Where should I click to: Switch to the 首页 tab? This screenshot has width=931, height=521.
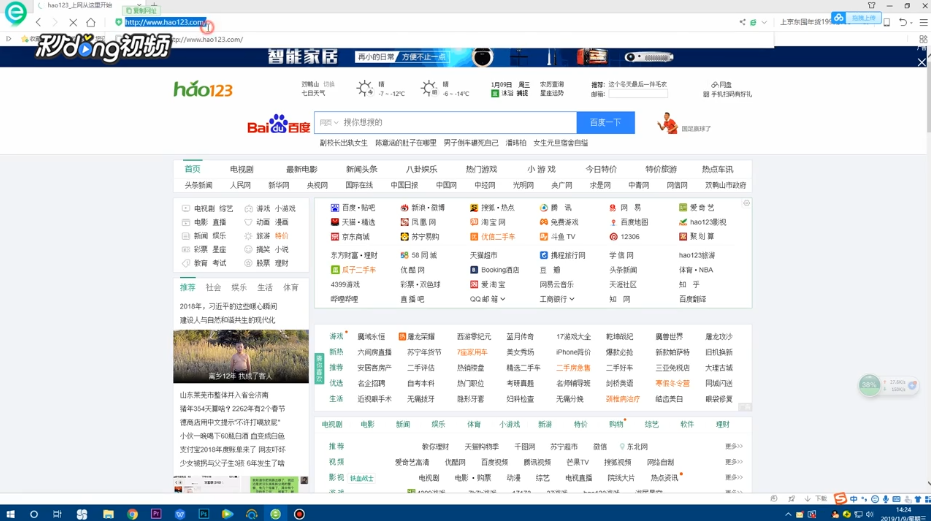192,169
